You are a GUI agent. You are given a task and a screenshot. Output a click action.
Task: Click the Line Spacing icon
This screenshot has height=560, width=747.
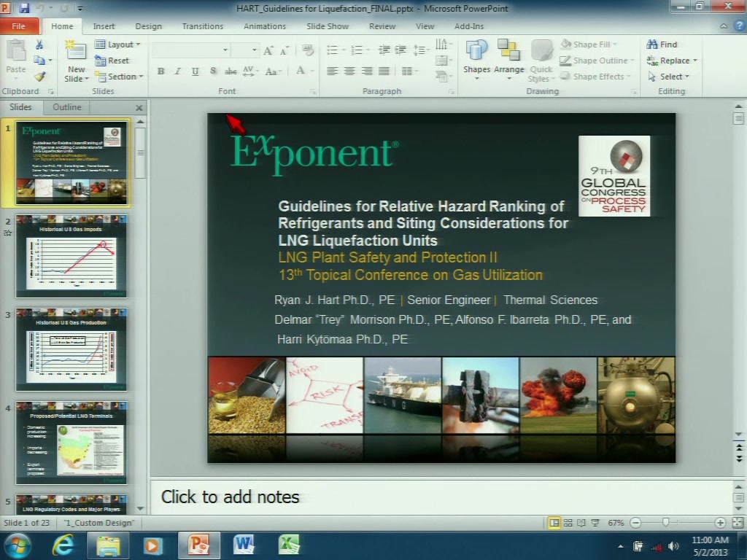point(421,50)
